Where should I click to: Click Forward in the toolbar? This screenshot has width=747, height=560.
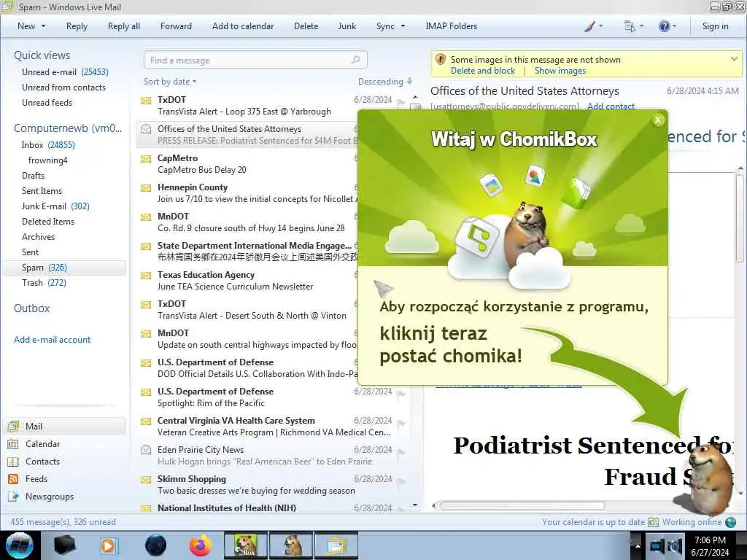(176, 26)
